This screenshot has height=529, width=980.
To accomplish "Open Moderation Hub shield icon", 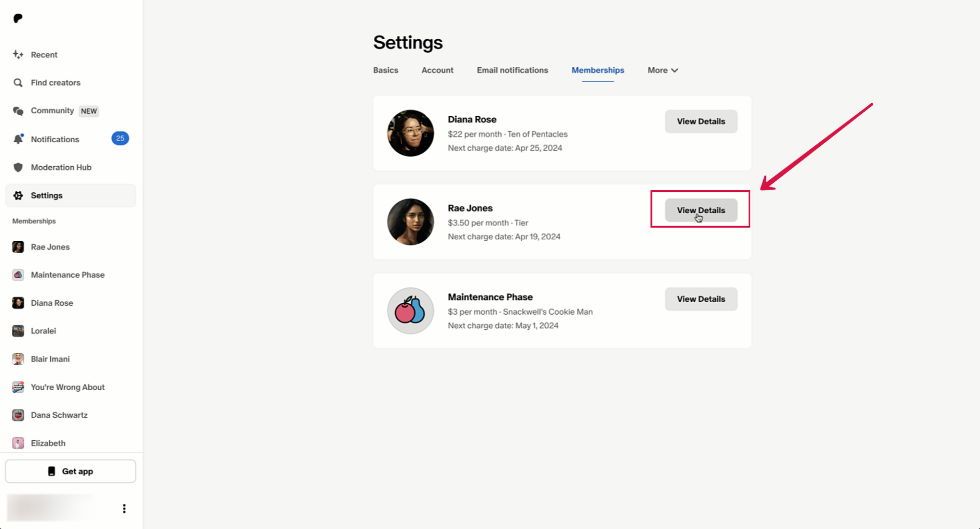I will [18, 167].
